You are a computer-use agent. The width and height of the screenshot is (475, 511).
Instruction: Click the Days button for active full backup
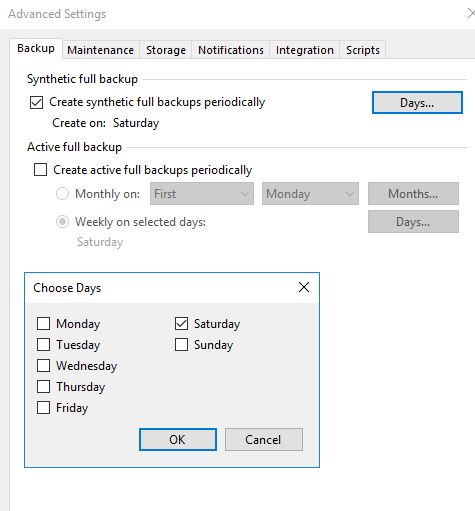(413, 222)
